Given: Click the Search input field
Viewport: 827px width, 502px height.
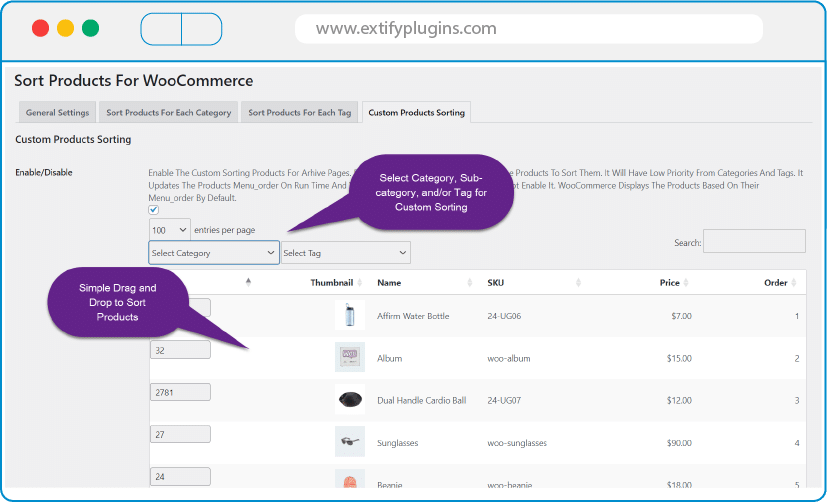Looking at the screenshot, I should [754, 241].
